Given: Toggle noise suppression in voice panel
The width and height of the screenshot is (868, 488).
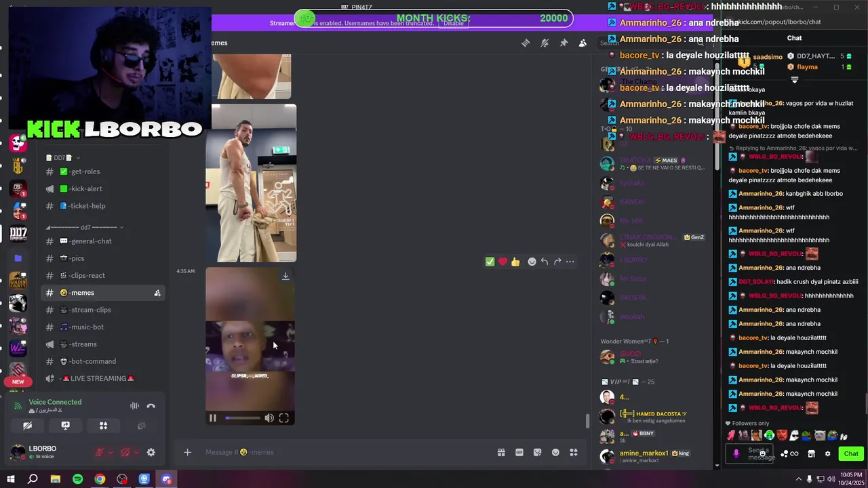Looking at the screenshot, I should click(134, 406).
